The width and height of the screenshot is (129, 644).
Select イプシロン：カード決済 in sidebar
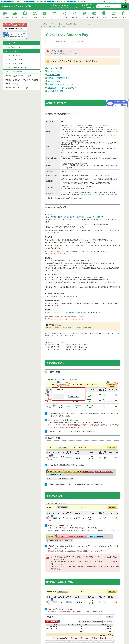(21, 55)
